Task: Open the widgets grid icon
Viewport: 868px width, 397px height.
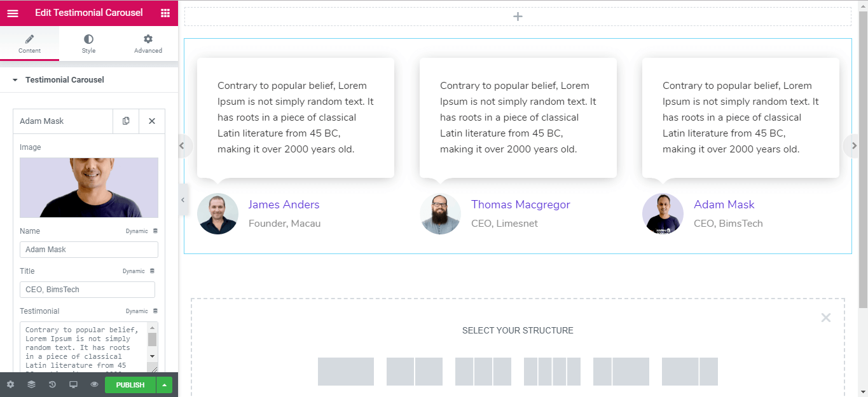Action: pos(165,13)
